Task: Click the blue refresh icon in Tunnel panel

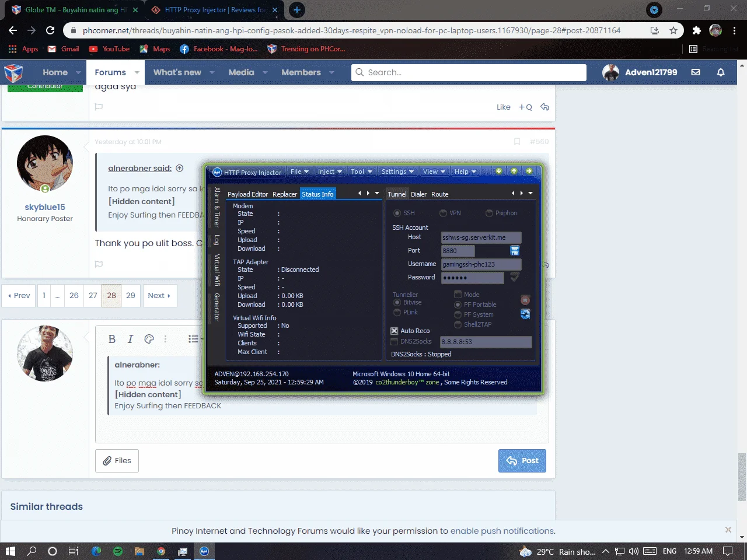Action: click(525, 314)
